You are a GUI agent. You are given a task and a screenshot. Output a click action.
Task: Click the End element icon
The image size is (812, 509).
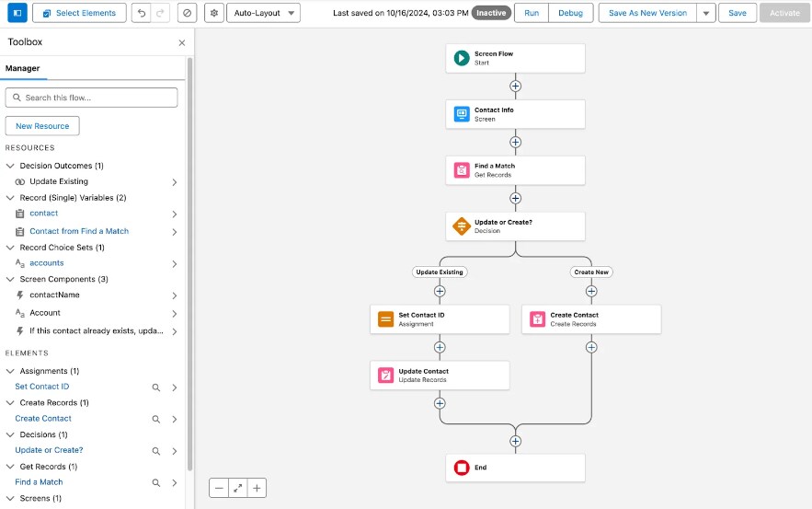[462, 468]
